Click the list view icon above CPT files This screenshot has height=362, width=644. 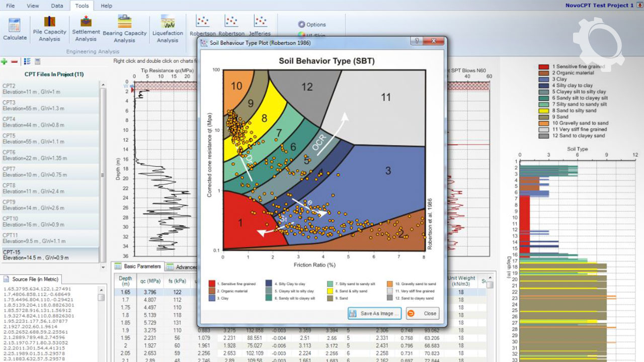(27, 61)
